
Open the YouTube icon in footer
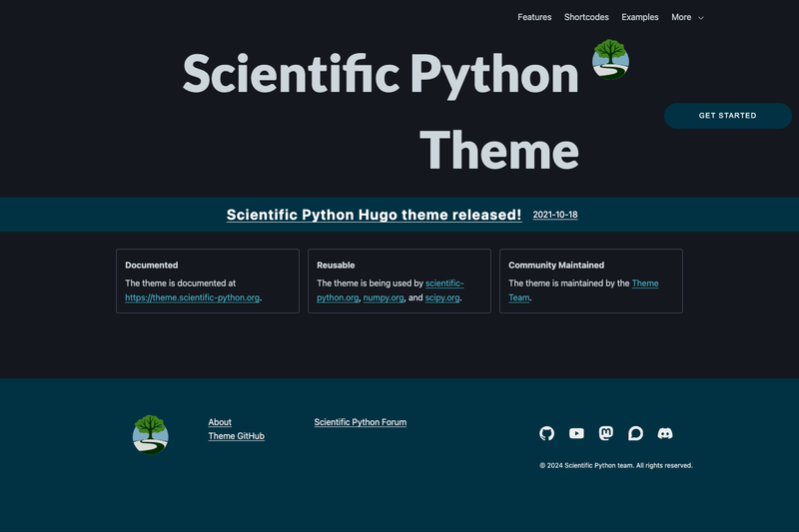(x=576, y=433)
